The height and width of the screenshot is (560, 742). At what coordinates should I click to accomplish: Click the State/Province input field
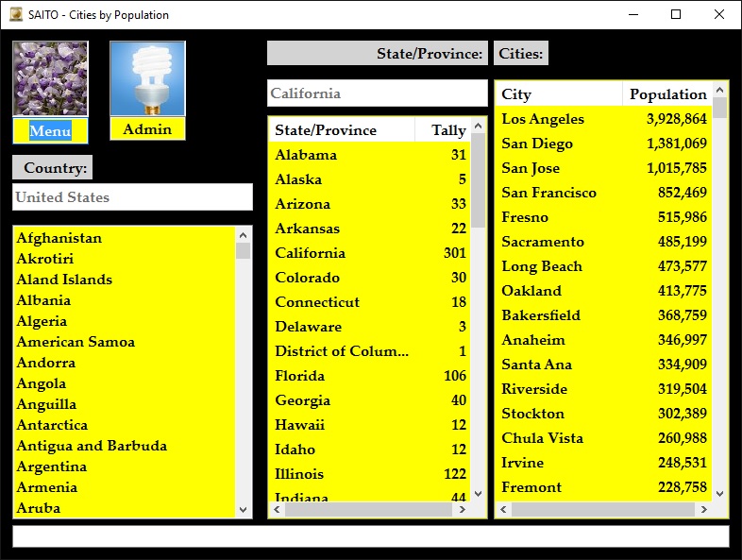[x=377, y=93]
